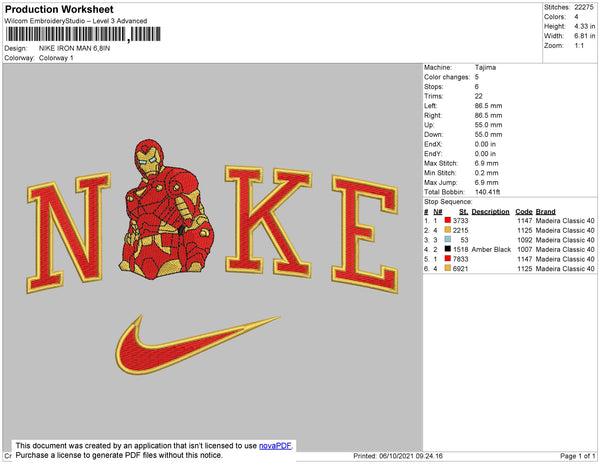Select the Zoom value 1:1

pyautogui.click(x=579, y=46)
